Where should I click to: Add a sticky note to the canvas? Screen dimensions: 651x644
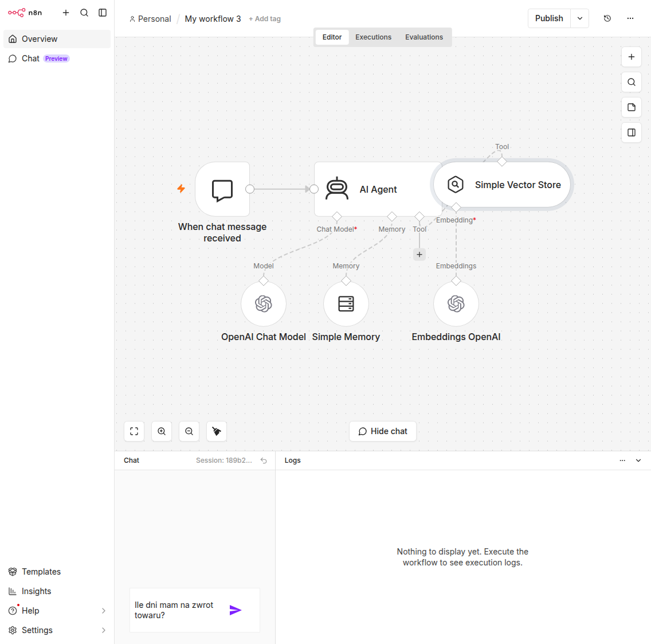pos(631,107)
